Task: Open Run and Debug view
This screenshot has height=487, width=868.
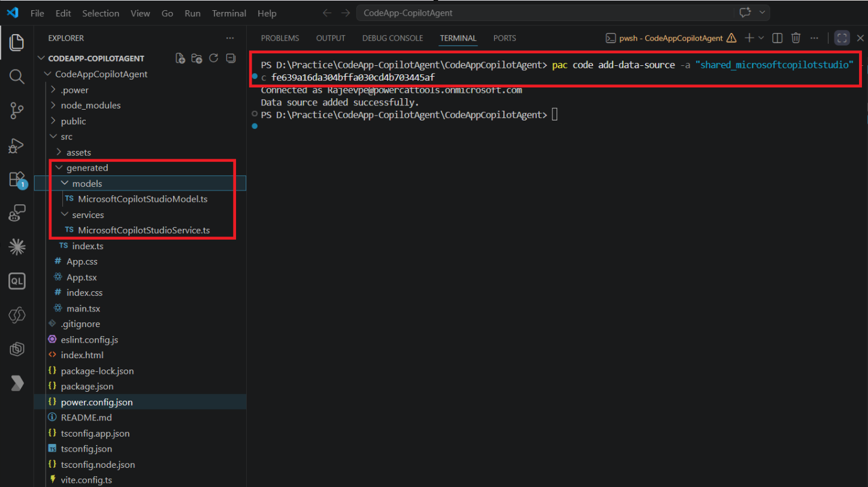Action: tap(17, 145)
